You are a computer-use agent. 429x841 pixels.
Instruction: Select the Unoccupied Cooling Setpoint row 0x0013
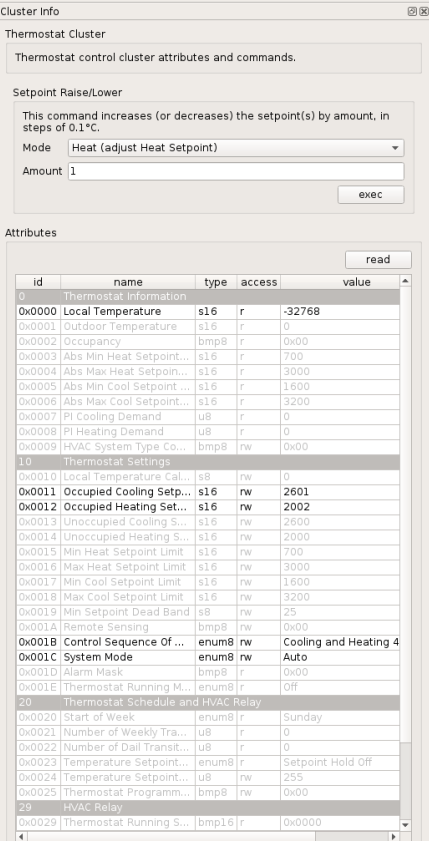pyautogui.click(x=208, y=522)
